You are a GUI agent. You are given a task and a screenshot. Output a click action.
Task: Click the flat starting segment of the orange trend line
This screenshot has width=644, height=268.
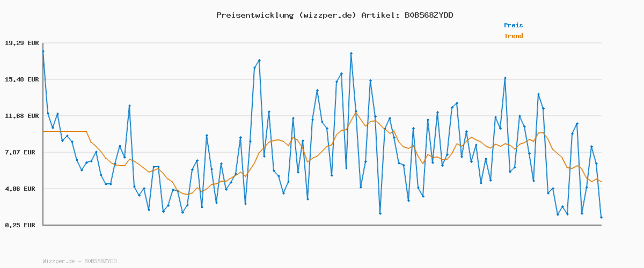(64, 131)
